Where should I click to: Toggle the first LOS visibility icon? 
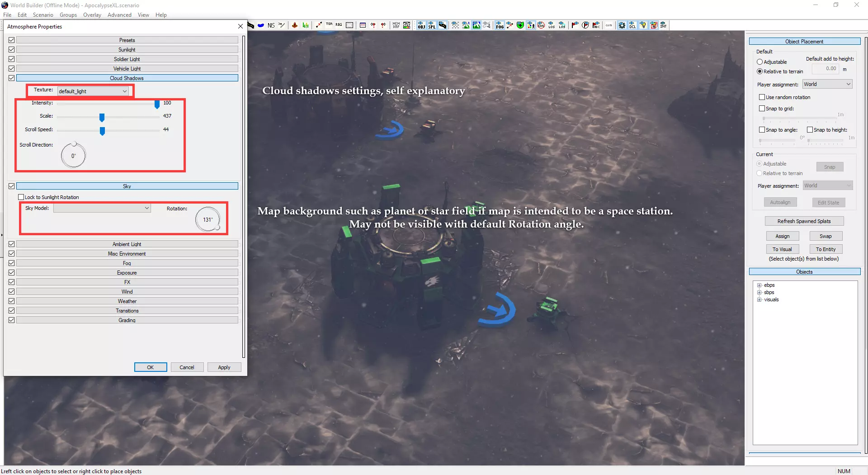[x=552, y=25]
